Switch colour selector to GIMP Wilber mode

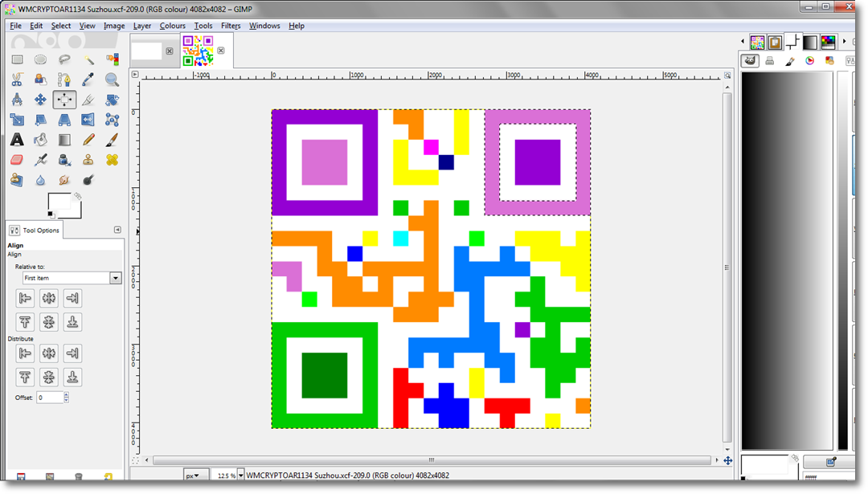[x=750, y=61]
